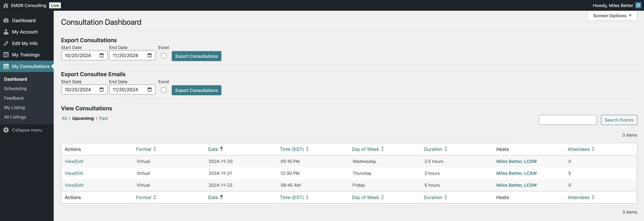Click sort arrows beside header Attendees column
The width and height of the screenshot is (644, 221).
(x=593, y=149)
